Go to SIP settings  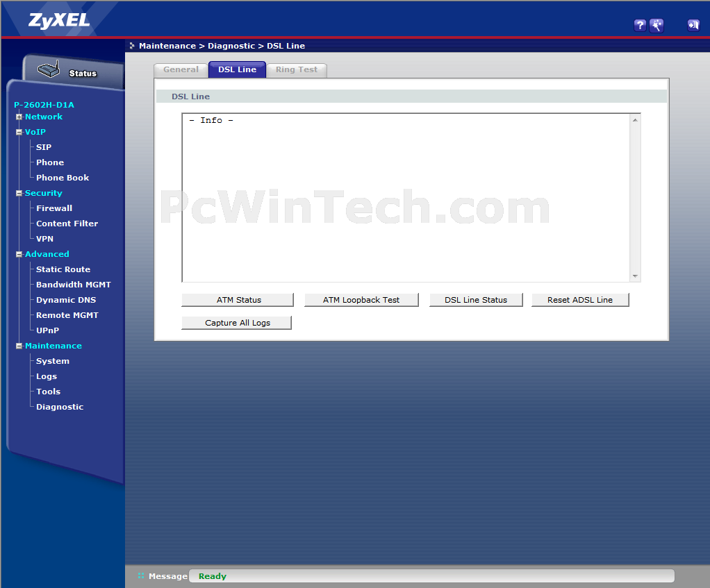pyautogui.click(x=44, y=147)
